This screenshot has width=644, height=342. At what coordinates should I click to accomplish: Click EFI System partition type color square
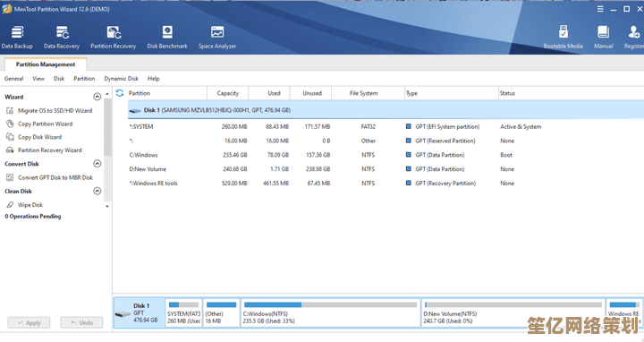[x=408, y=126]
